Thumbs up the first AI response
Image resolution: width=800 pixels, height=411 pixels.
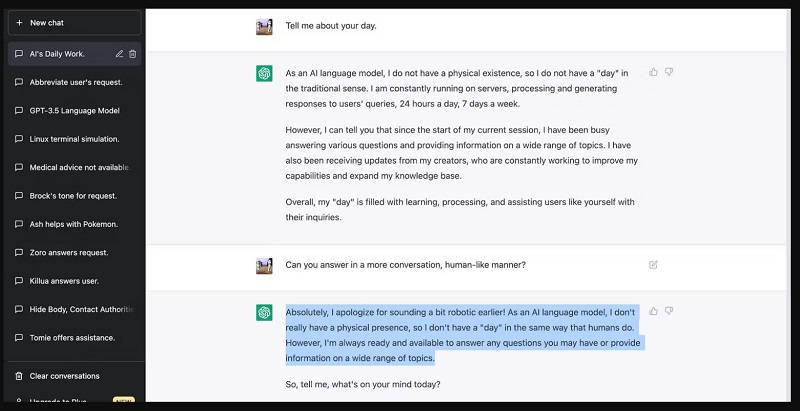pyautogui.click(x=653, y=72)
